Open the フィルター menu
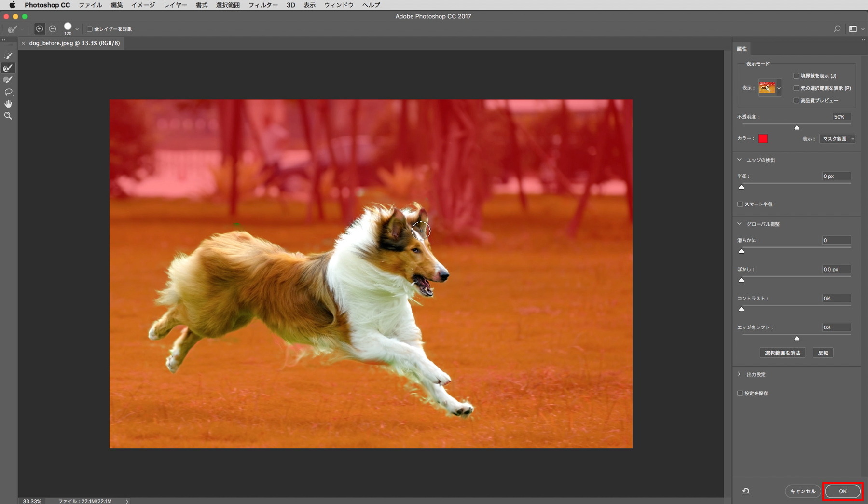Image resolution: width=868 pixels, height=504 pixels. pos(262,5)
